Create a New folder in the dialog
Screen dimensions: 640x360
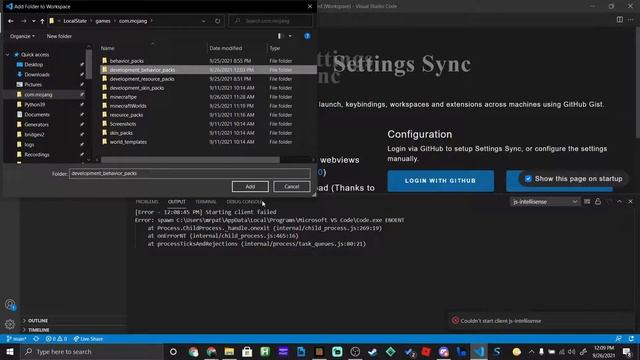59,36
